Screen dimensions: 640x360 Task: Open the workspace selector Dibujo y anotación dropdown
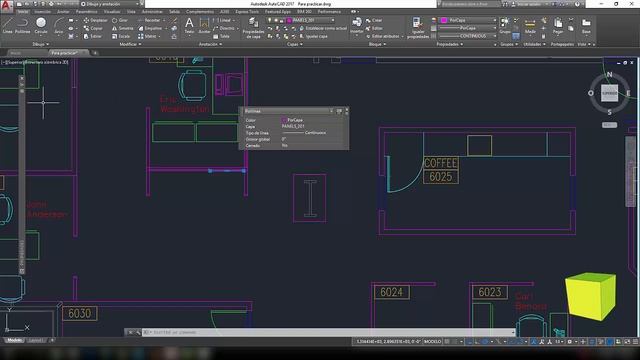point(111,4)
